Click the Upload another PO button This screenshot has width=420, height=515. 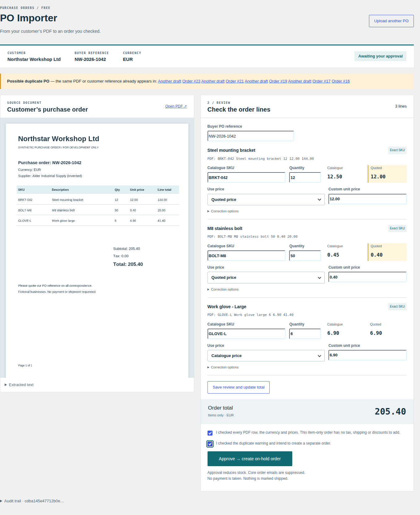tap(391, 21)
